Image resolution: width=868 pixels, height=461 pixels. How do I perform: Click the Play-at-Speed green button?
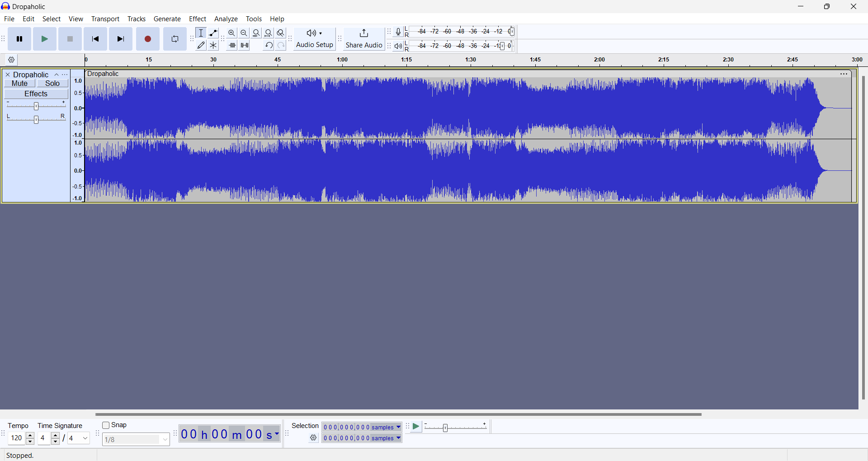pos(416,427)
